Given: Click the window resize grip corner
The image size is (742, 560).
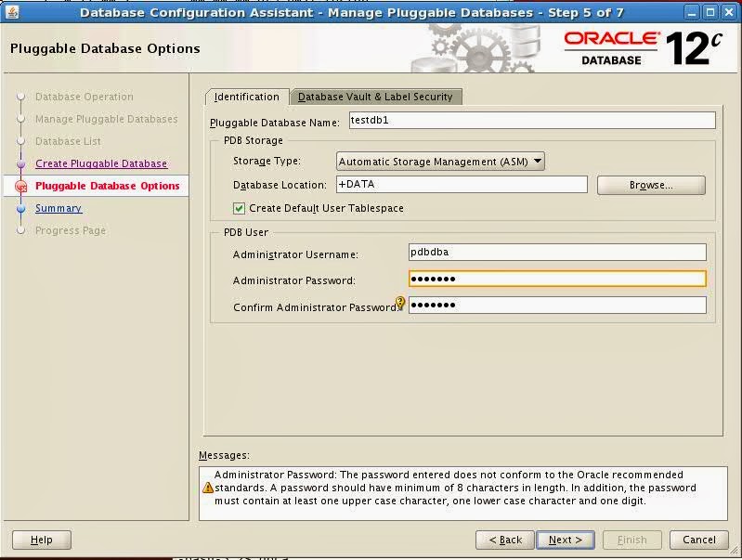Looking at the screenshot, I should click(x=734, y=551).
